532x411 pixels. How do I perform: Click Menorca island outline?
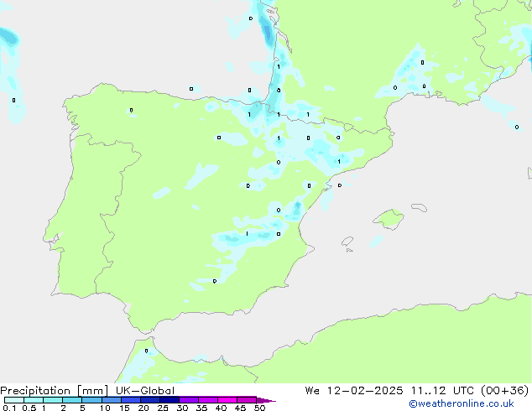(x=419, y=207)
